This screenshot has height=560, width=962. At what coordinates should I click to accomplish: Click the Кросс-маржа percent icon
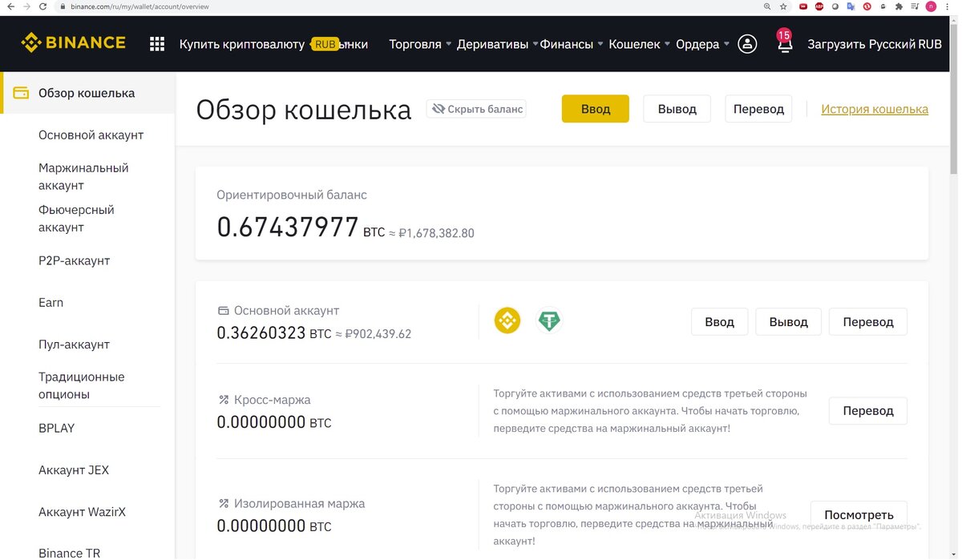click(224, 400)
